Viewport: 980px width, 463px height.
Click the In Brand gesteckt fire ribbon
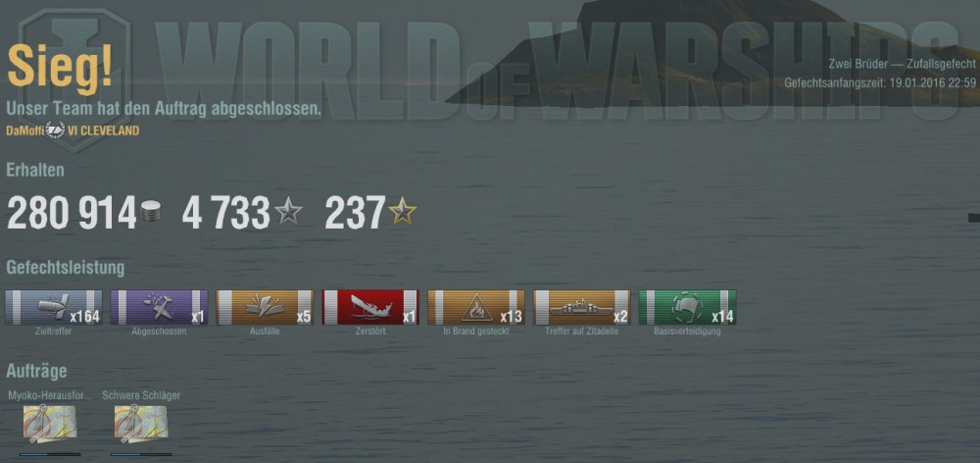point(476,307)
